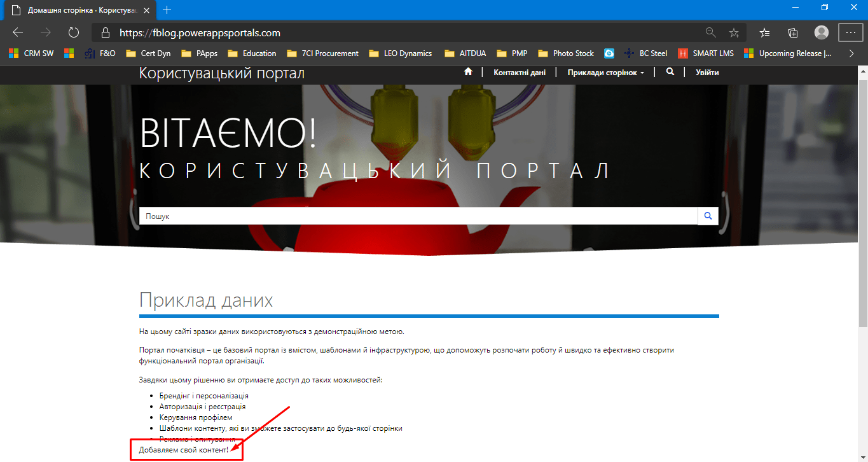Refresh the page with reload icon
This screenshot has width=868, height=462.
(73, 32)
